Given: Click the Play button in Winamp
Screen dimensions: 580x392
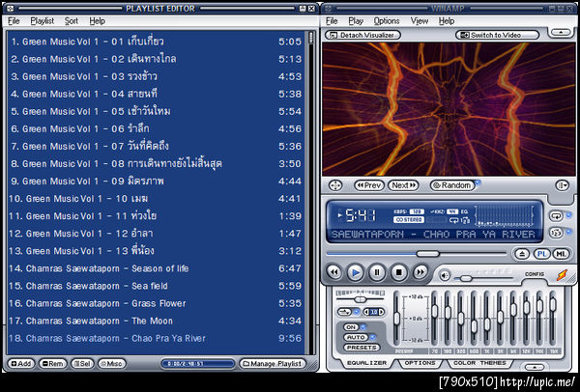Looking at the screenshot, I should 356,272.
